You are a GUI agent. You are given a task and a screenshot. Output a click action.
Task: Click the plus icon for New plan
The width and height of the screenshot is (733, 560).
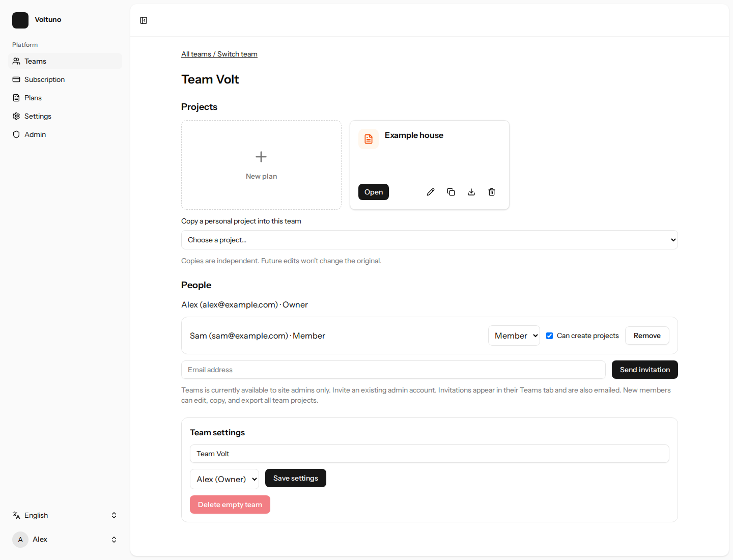click(x=261, y=157)
